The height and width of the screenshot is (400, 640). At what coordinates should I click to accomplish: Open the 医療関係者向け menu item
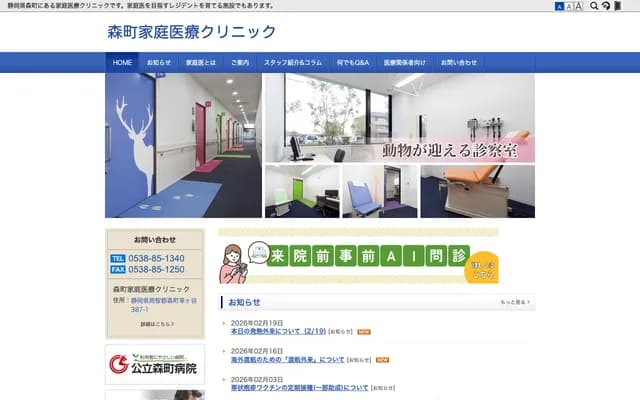404,62
